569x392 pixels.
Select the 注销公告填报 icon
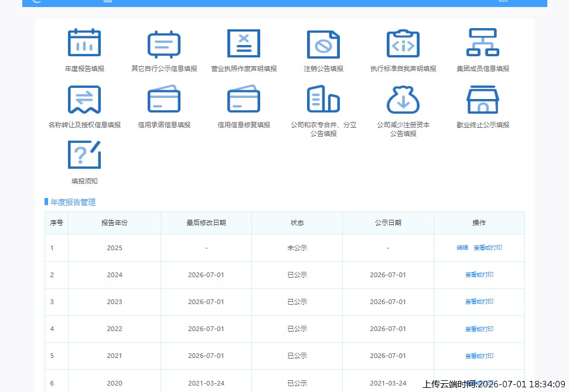pos(323,45)
